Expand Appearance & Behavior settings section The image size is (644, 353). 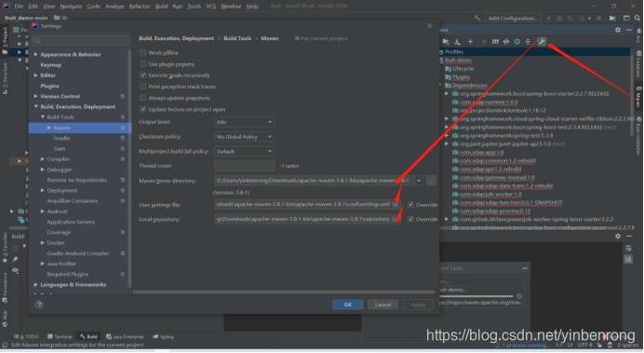36,54
